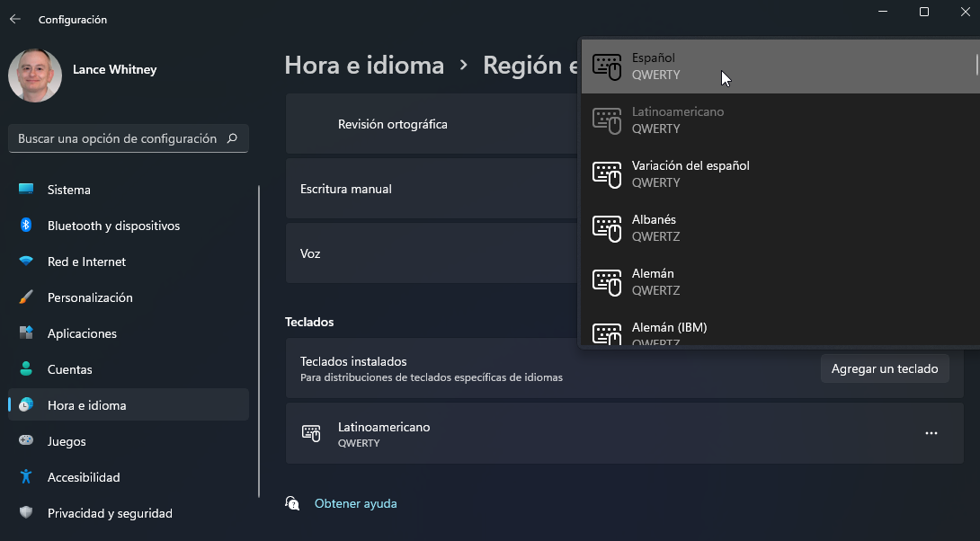Navigate to Hora e idioma breadcrumb
The width and height of the screenshot is (980, 541).
coord(364,66)
